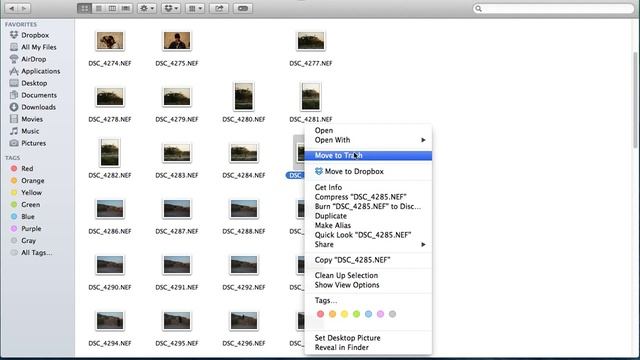Apply green tag dot in context menu

356,314
